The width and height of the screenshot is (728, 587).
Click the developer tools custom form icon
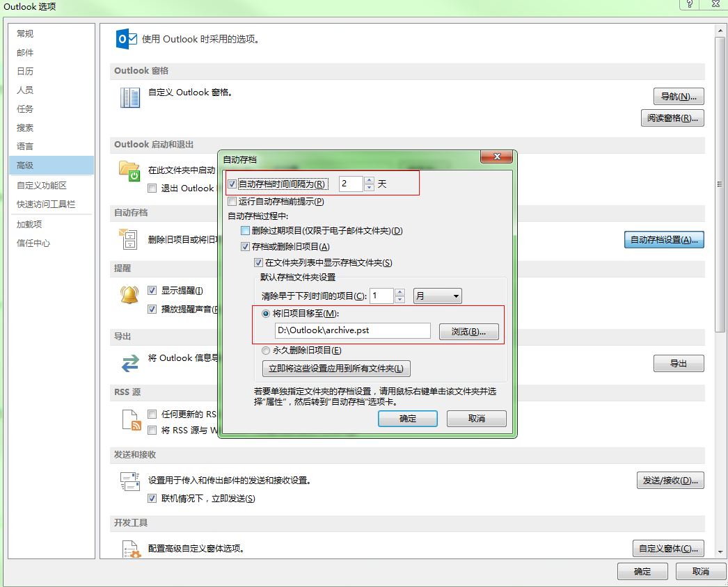132,549
